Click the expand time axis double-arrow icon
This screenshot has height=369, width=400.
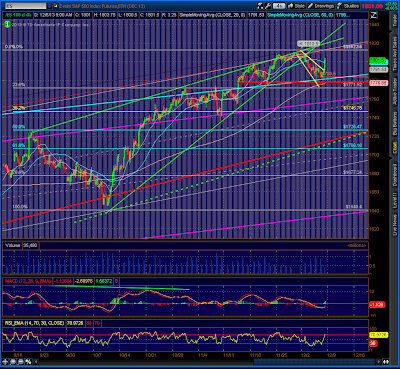(386, 362)
